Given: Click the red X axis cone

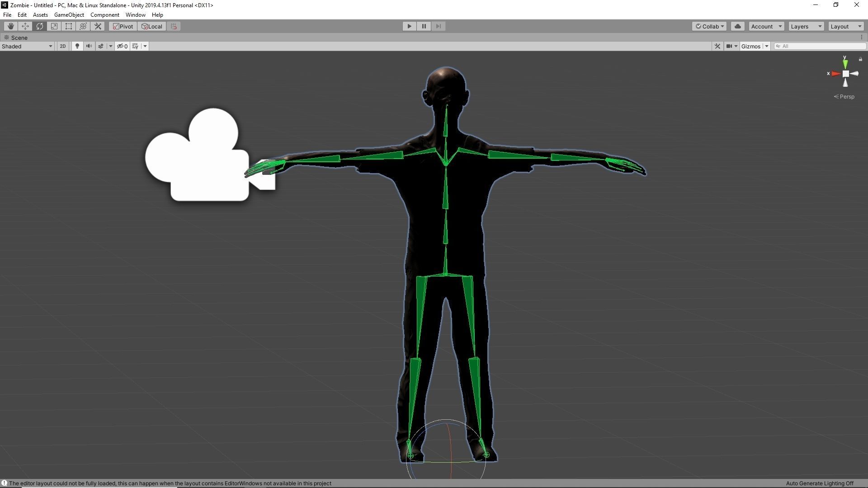Looking at the screenshot, I should tap(835, 74).
